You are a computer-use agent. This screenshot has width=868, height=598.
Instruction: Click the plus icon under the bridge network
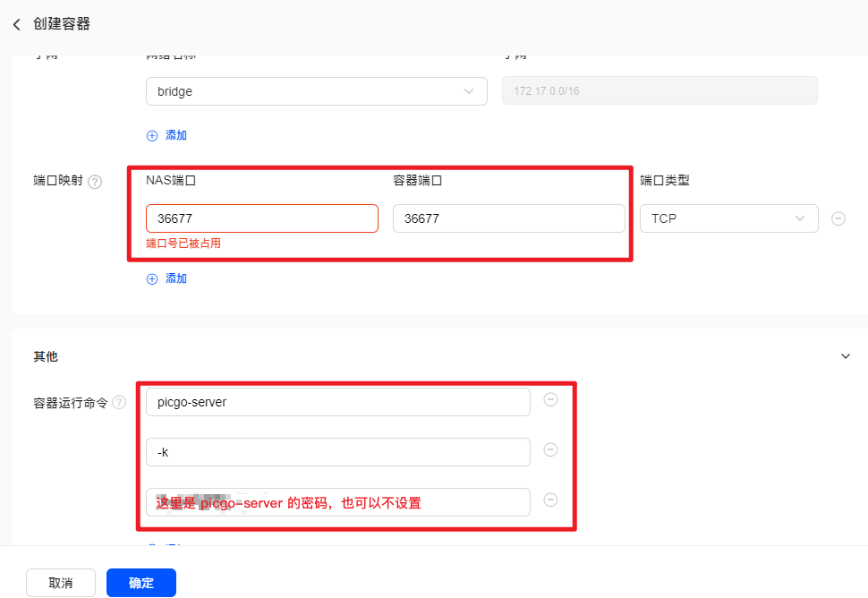(x=152, y=136)
